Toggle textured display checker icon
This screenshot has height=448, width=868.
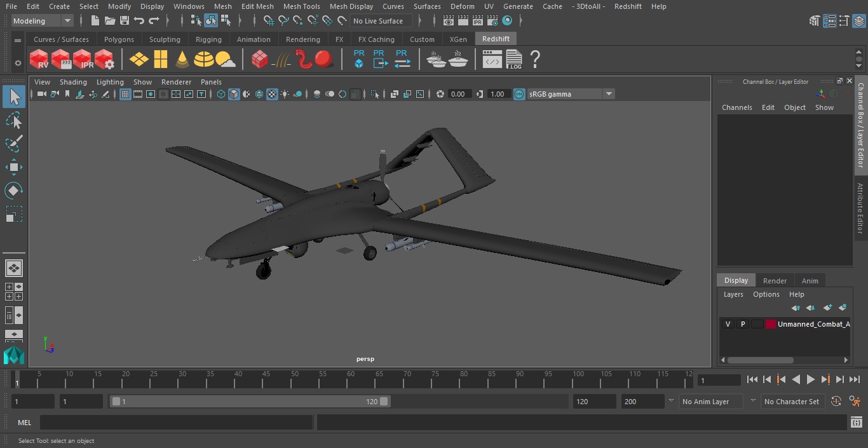272,94
